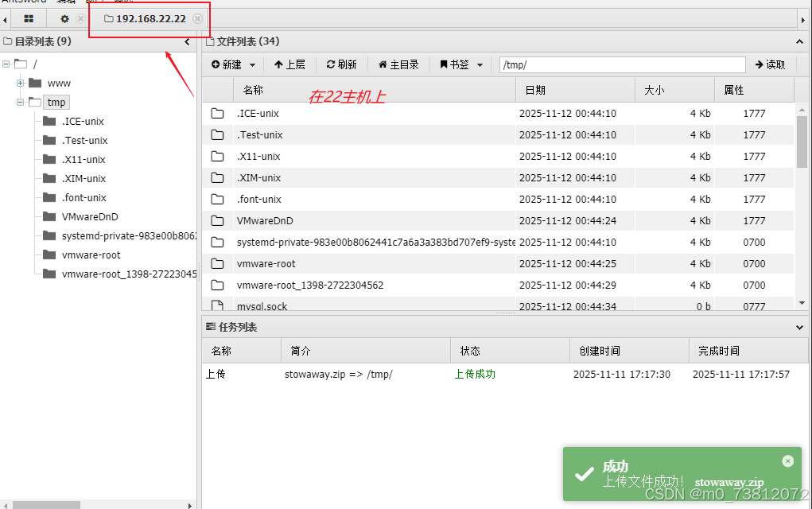Go up one level with 上层
Image resolution: width=812 pixels, height=509 pixels.
click(x=289, y=64)
